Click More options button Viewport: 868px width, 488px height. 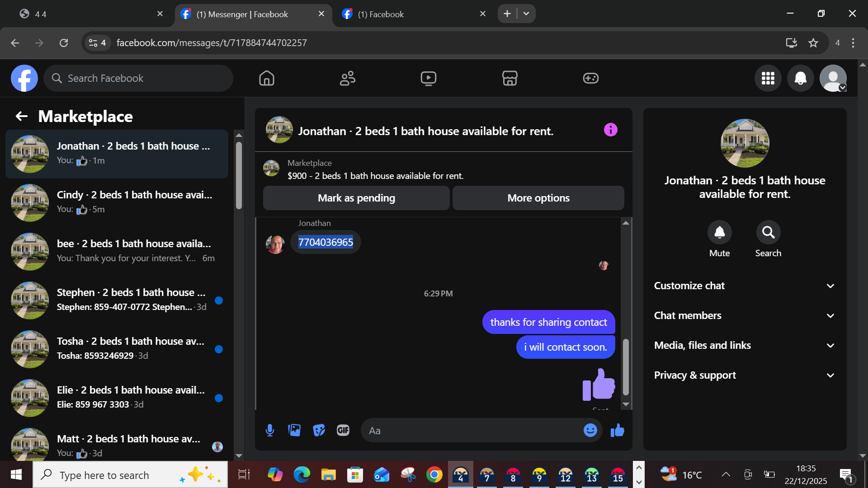pyautogui.click(x=538, y=198)
